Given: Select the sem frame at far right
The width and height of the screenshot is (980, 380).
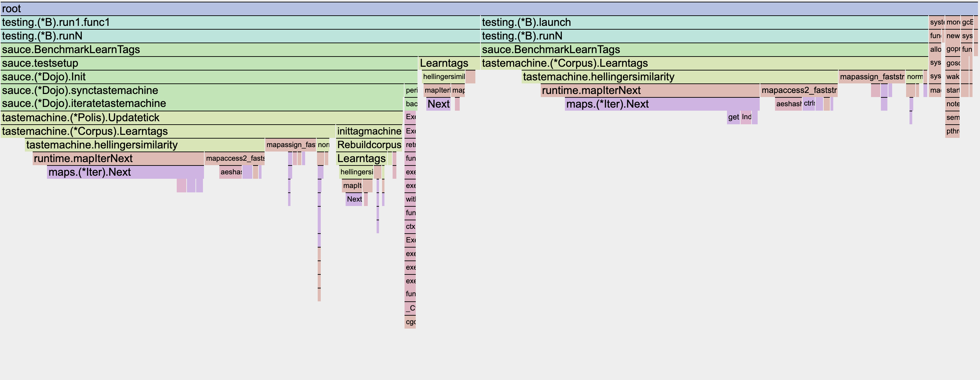Looking at the screenshot, I should coord(952,117).
